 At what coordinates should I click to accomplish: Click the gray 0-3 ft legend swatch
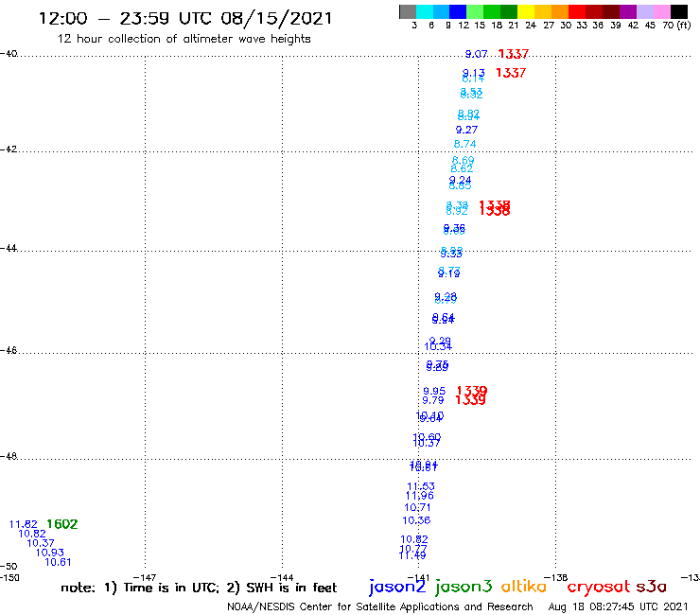[408, 11]
